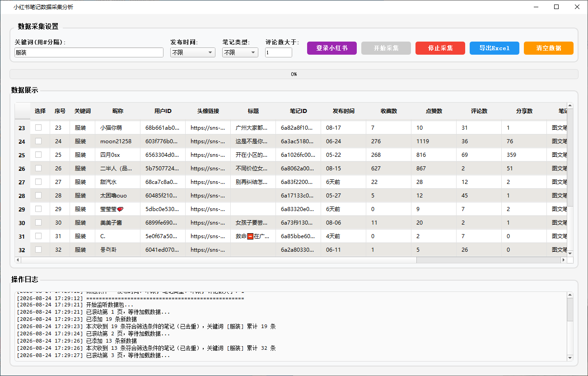The height and width of the screenshot is (376, 588).
Task: Click the table's left horizontal scroll arrow
Action: [18, 260]
